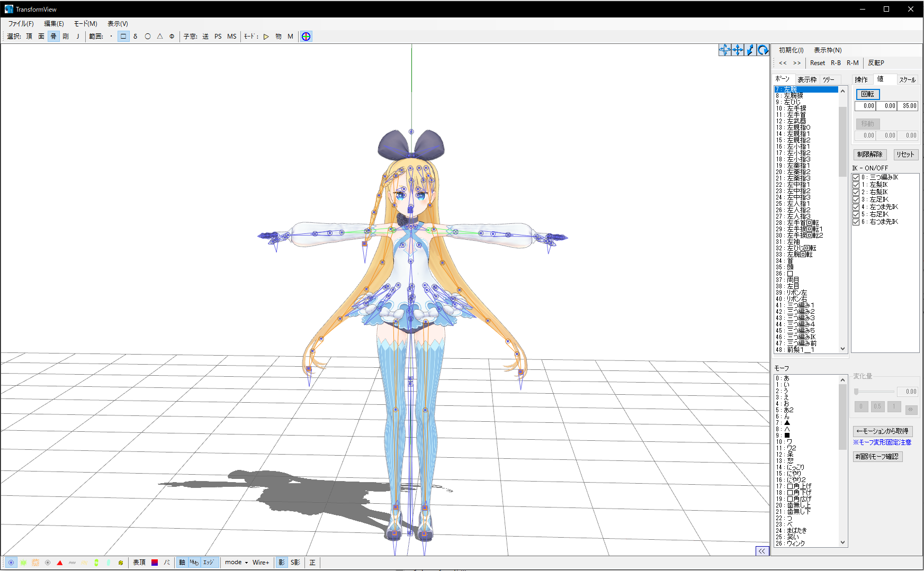Click the view move arrows icon
This screenshot has height=571, width=924.
(738, 50)
